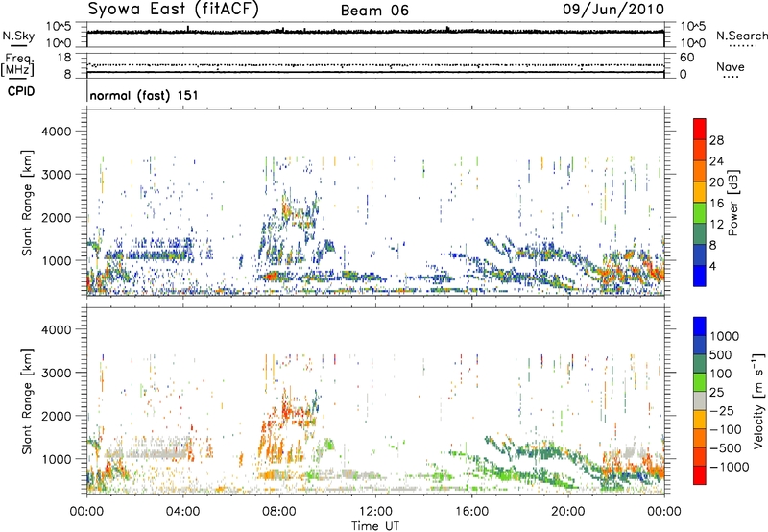Click the velocity panel 'Slant Range [km]' label

[27, 400]
